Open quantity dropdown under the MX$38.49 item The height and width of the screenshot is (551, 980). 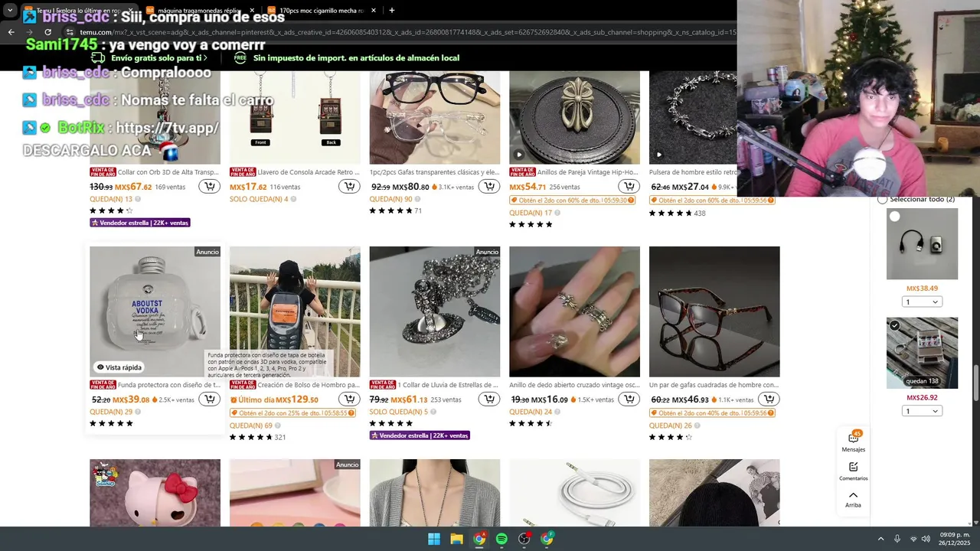coord(922,302)
